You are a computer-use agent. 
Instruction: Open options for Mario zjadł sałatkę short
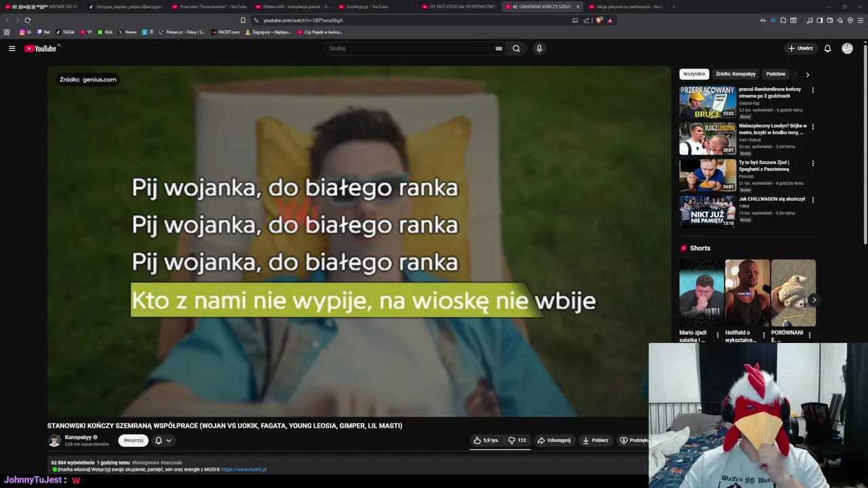click(717, 335)
